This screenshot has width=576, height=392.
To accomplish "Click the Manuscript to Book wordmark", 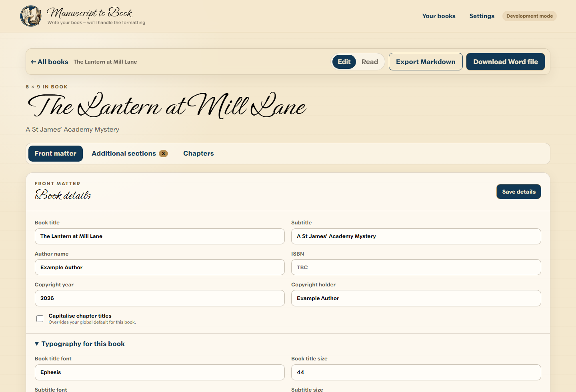I will tap(89, 13).
